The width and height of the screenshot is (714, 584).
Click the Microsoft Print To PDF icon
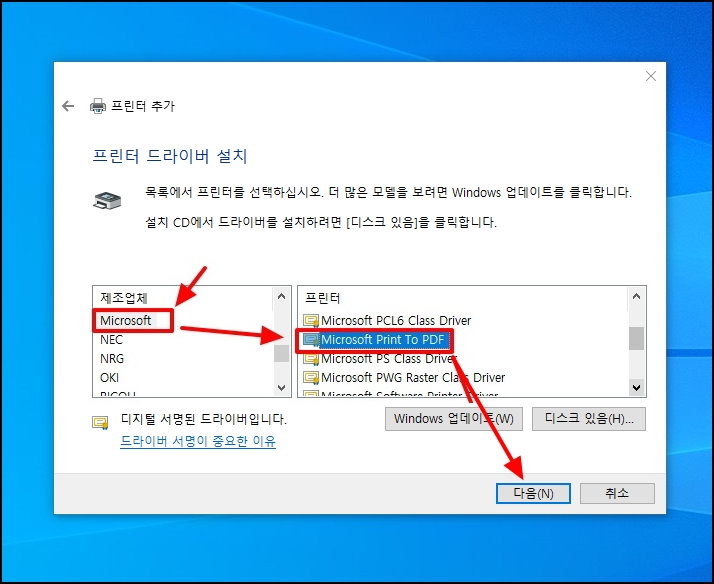(x=311, y=340)
